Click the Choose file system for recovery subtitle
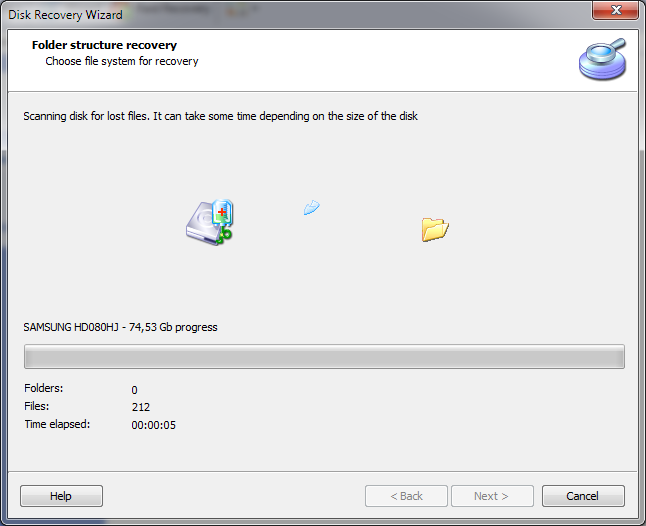 click(x=122, y=61)
